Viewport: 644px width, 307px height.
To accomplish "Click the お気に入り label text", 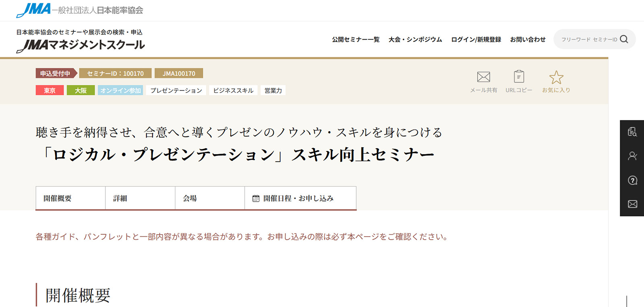I will 556,90.
